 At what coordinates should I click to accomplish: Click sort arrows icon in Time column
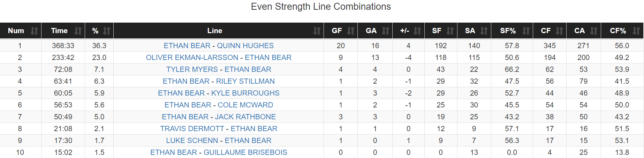click(78, 31)
